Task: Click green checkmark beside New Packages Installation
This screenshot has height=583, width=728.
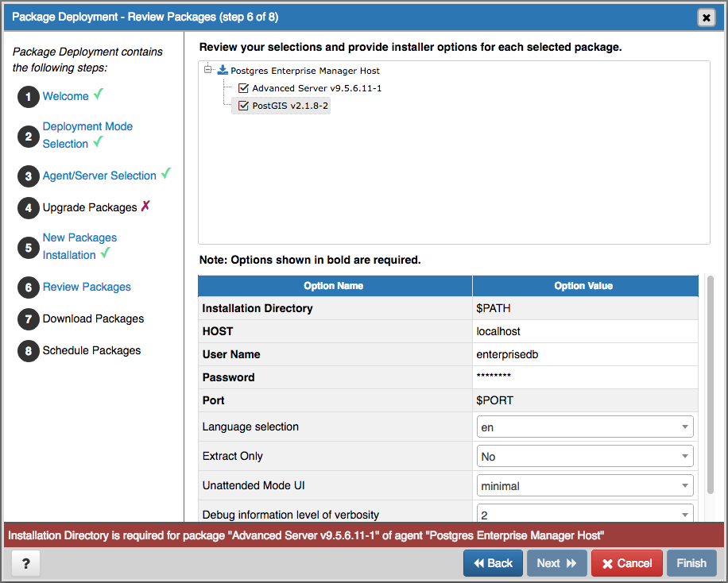Action: (106, 253)
